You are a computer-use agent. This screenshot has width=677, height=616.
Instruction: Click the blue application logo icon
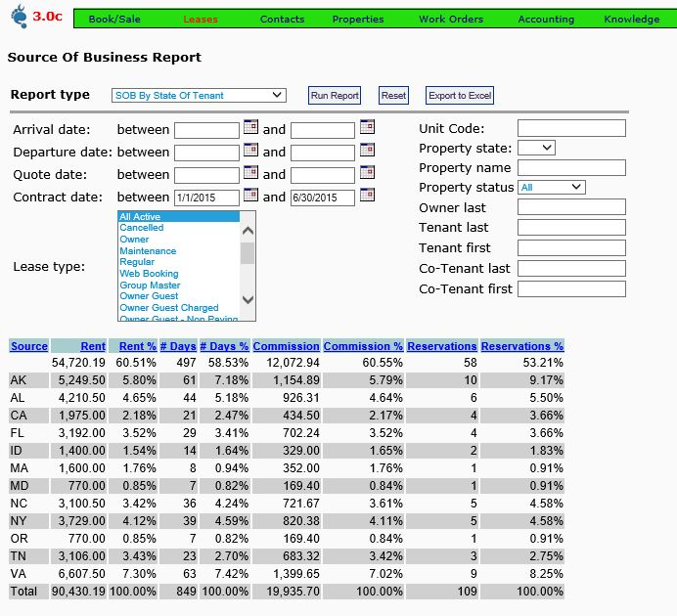click(19, 16)
